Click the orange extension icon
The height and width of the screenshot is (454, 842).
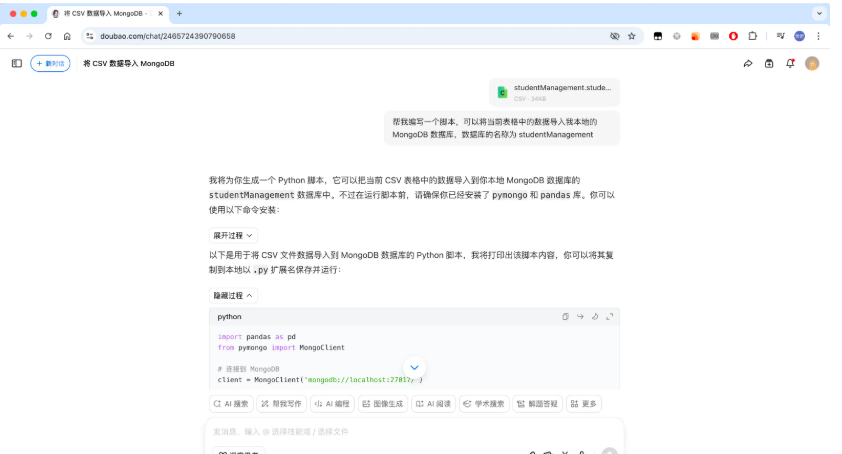pos(695,36)
